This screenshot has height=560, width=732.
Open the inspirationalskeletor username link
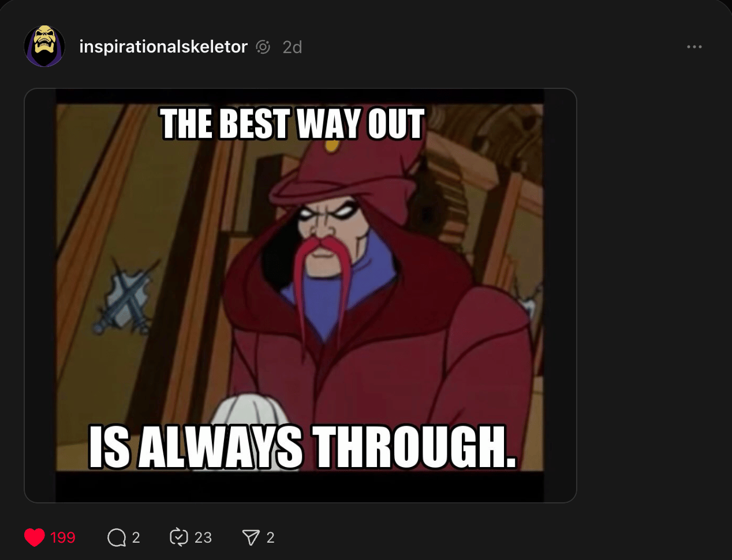[x=163, y=47]
